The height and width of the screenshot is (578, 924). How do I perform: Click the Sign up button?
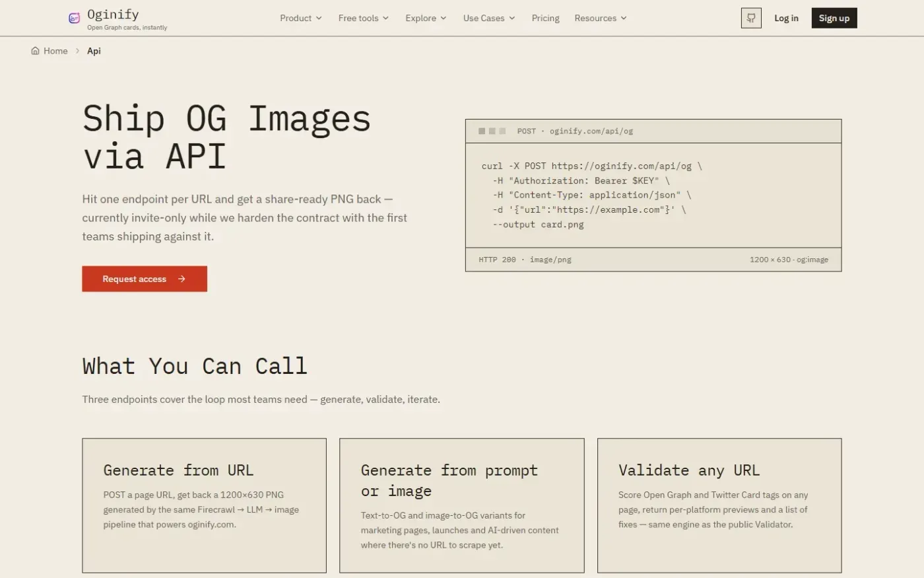tap(834, 18)
